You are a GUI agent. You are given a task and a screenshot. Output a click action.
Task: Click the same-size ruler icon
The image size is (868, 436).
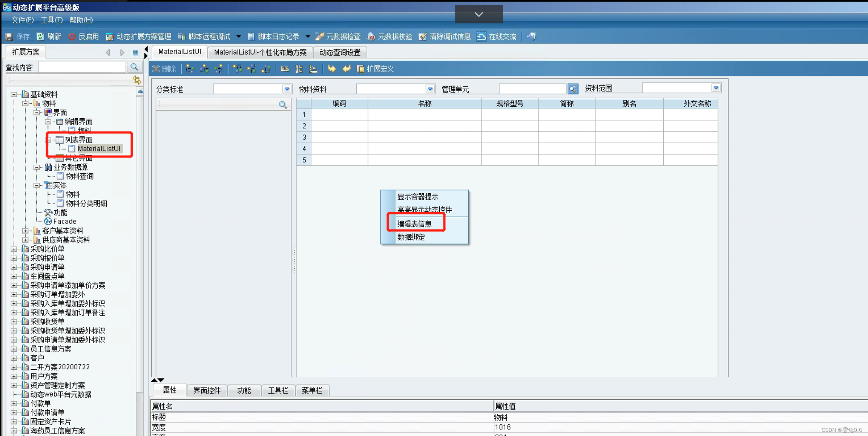(313, 69)
